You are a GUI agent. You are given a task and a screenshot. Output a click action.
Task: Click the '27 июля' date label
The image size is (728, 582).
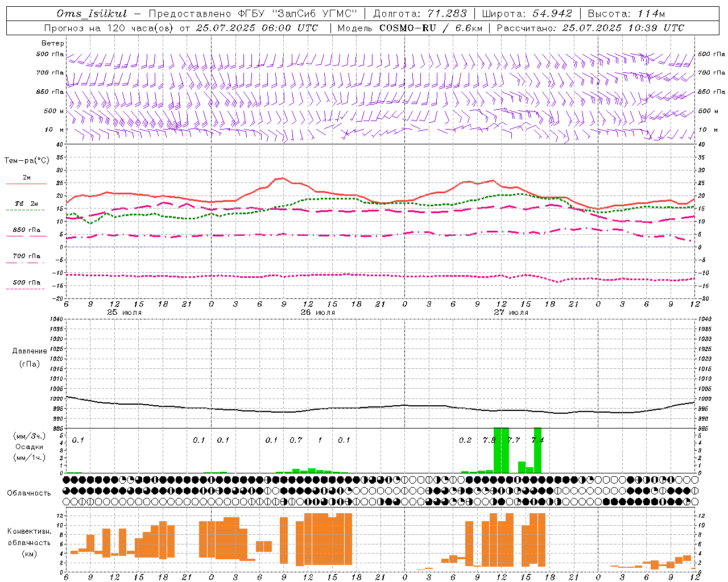coord(511,313)
